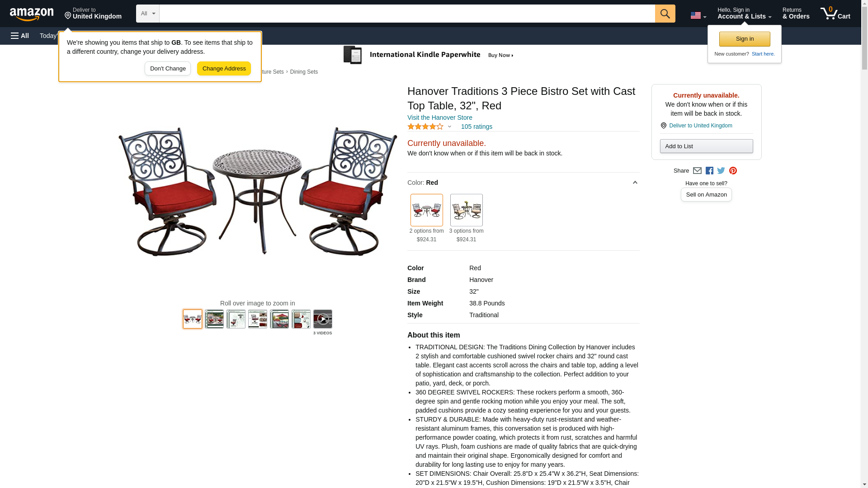Open the cart icon
Viewport: 868px width, 488px height.
tap(835, 14)
